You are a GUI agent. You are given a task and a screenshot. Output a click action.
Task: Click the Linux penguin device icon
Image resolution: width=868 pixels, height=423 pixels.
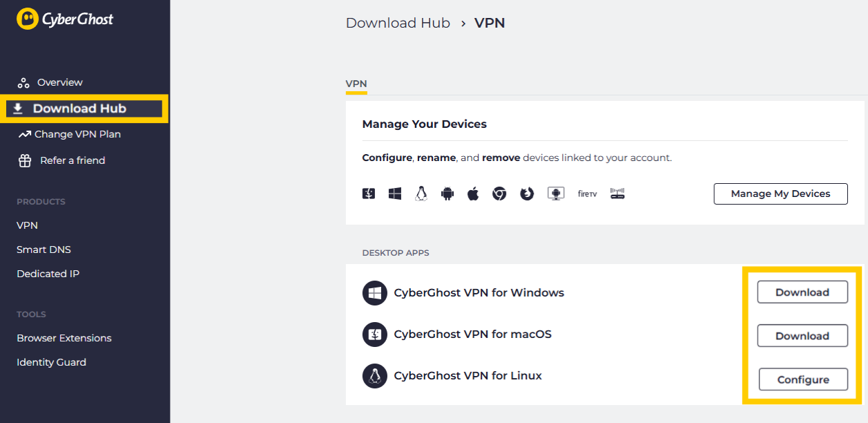click(x=421, y=194)
